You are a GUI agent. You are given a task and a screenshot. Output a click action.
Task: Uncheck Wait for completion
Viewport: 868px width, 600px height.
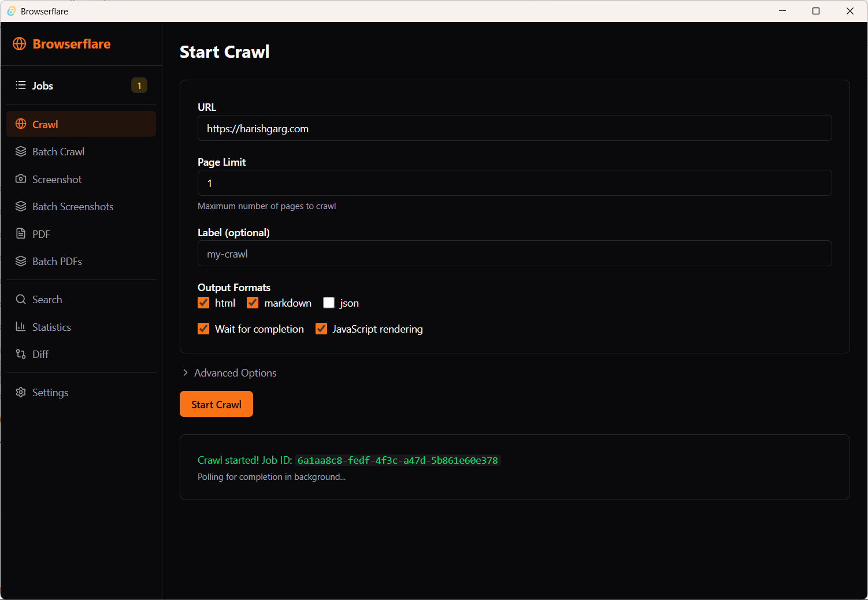pyautogui.click(x=203, y=329)
